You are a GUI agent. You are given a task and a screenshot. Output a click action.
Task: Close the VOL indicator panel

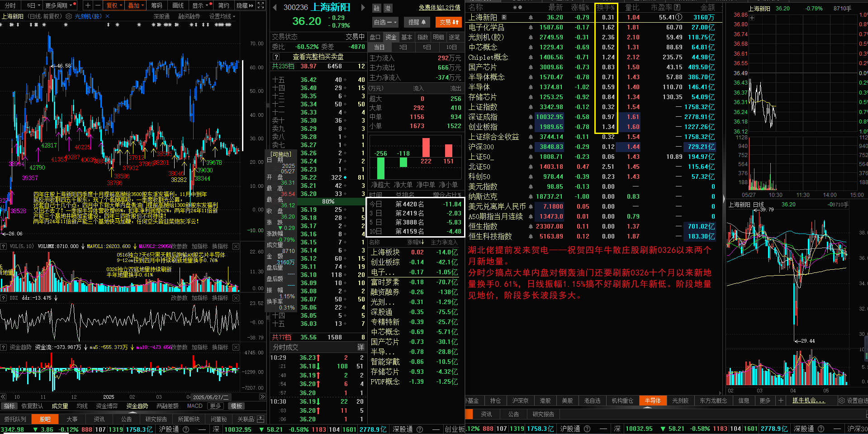pyautogui.click(x=236, y=247)
